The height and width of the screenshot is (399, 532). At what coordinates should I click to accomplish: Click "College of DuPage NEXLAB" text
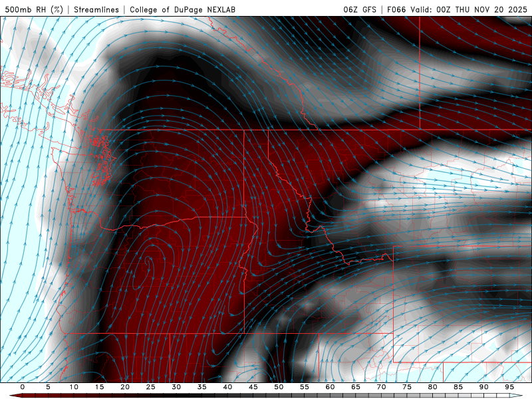point(182,9)
